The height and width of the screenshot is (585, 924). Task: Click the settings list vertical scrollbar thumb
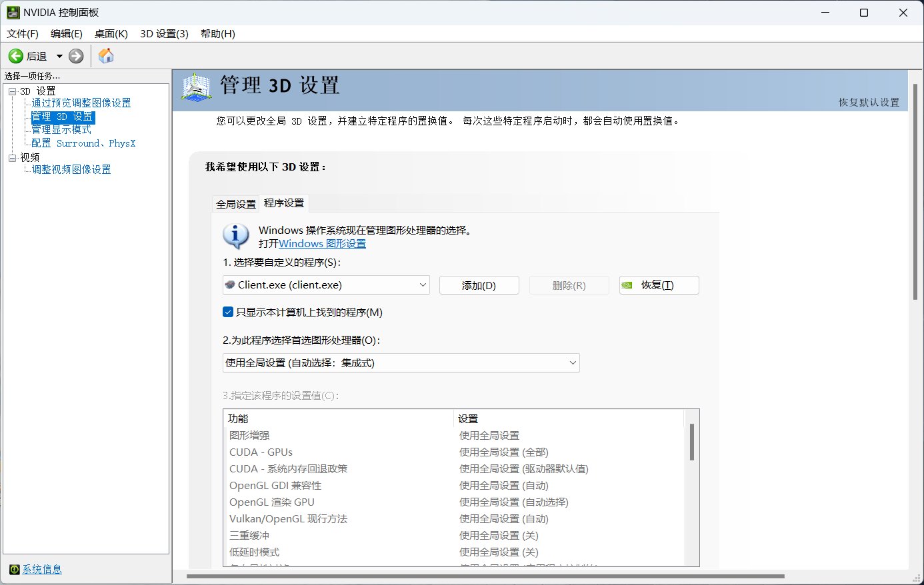tap(692, 442)
